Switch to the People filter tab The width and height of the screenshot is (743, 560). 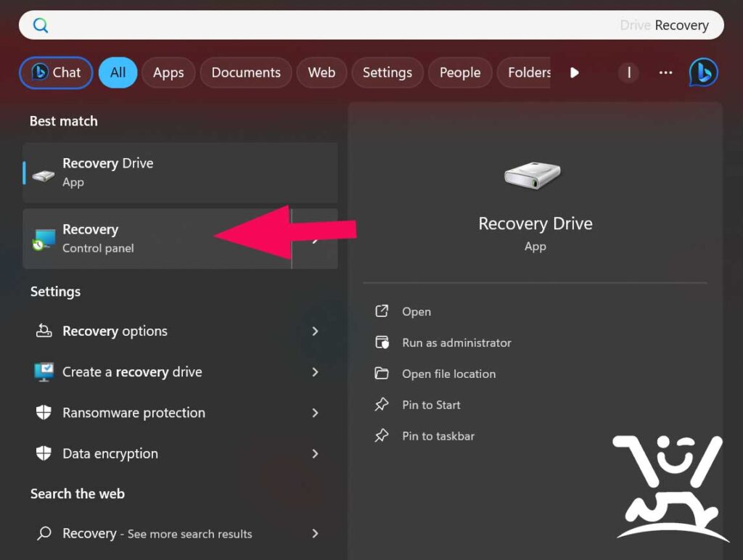(459, 73)
